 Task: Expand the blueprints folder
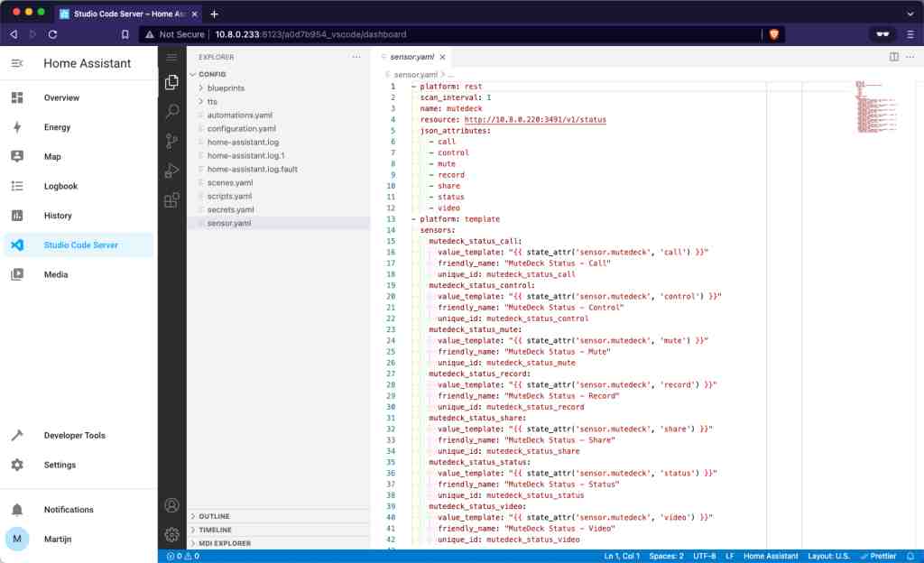click(278, 88)
